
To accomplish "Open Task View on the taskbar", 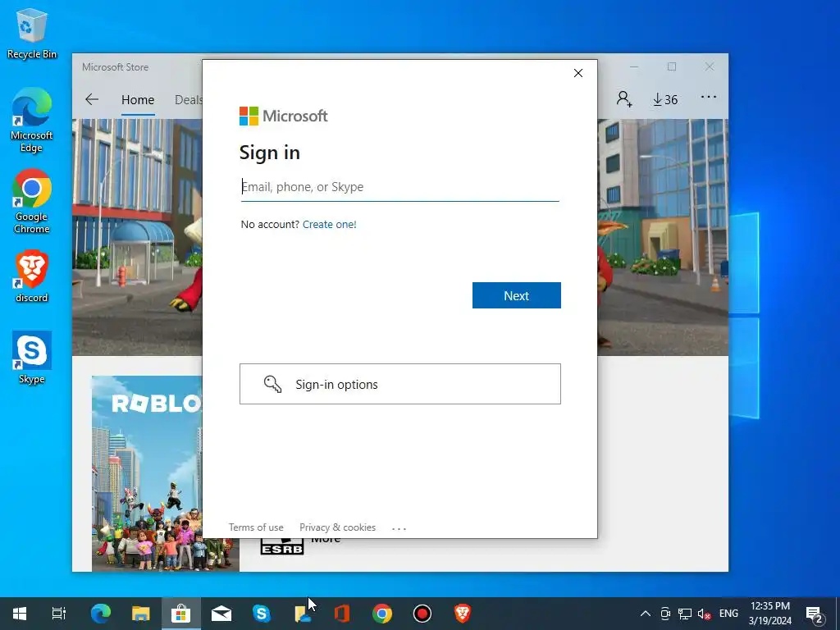I will (x=59, y=614).
